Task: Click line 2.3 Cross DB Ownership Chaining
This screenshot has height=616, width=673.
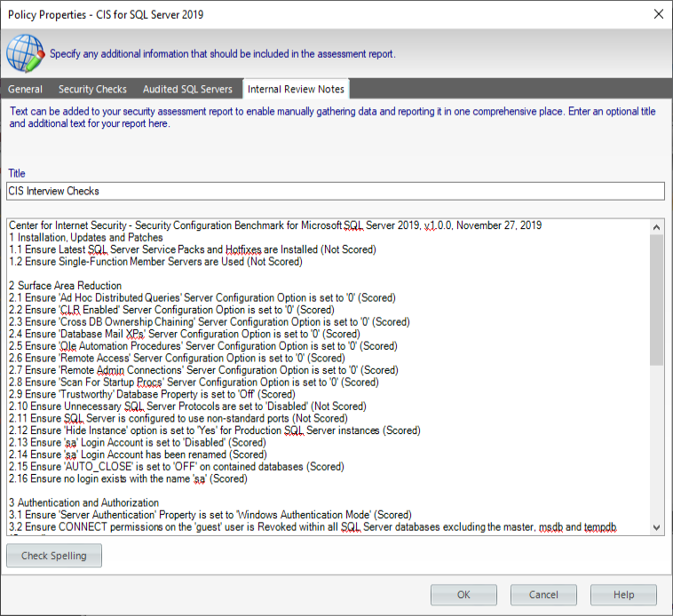Action: [x=209, y=321]
